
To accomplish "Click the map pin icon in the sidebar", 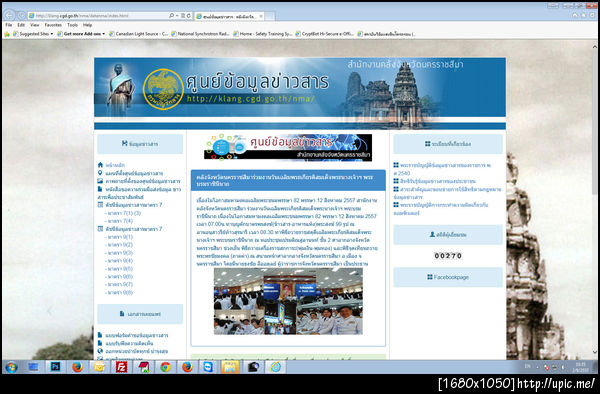I will click(x=100, y=173).
